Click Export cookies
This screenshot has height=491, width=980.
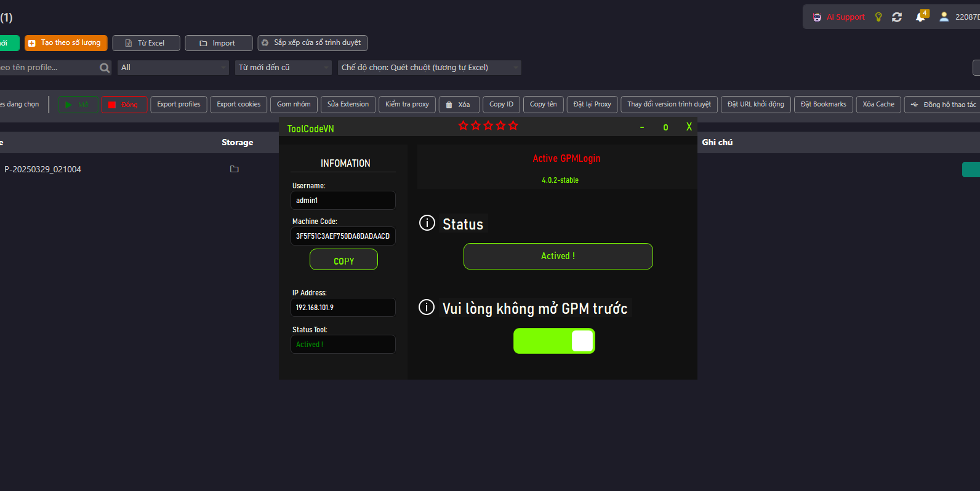[x=238, y=105]
